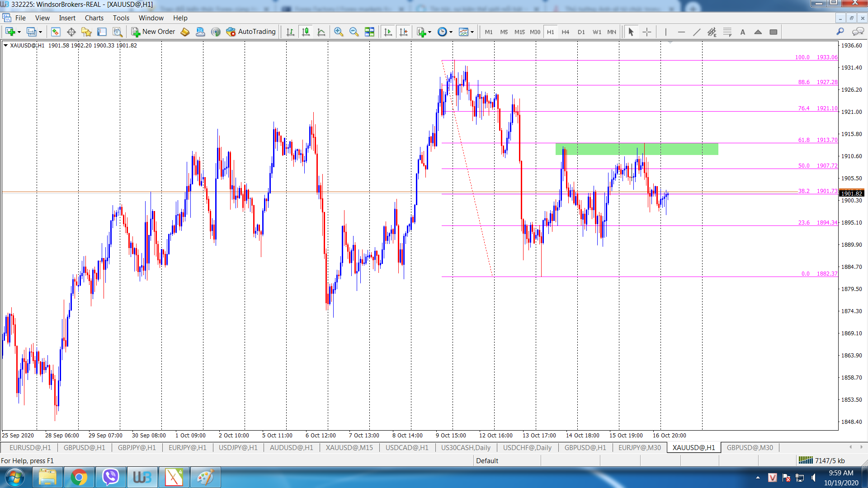The width and height of the screenshot is (868, 488).
Task: Open Google Chrome from taskbar
Action: [x=79, y=477]
